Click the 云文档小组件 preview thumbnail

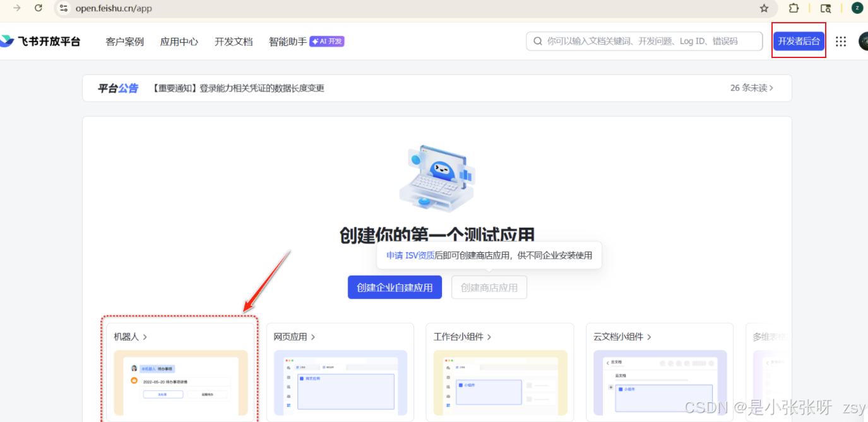click(x=660, y=383)
